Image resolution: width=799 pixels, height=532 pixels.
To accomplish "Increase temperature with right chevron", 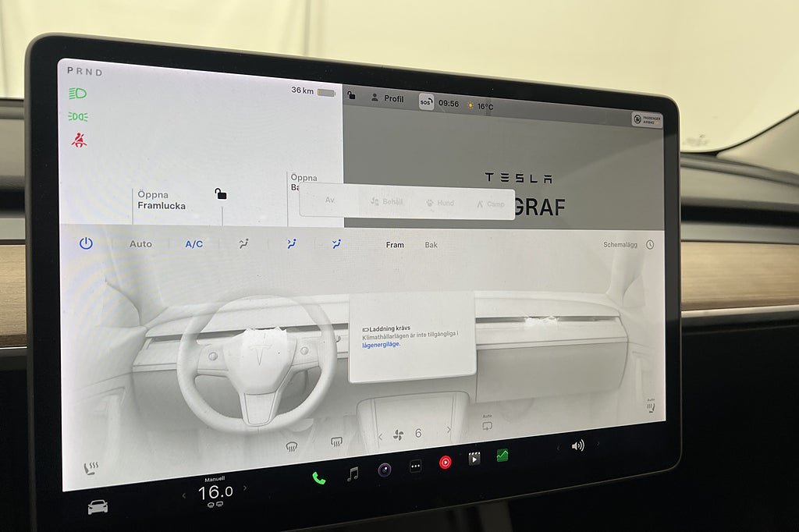I will 245,488.
